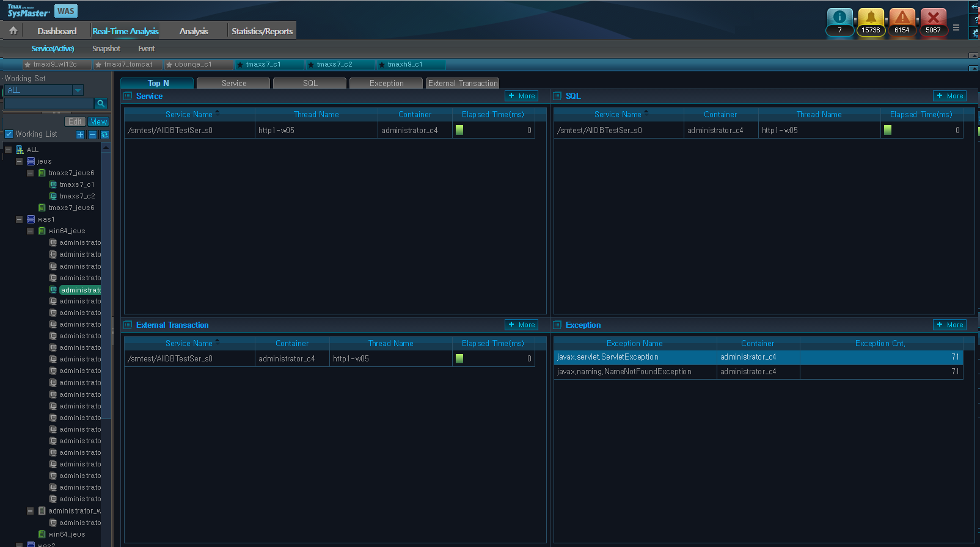This screenshot has width=980, height=547.
Task: Open the warning alerts showing 6154
Action: coord(902,23)
